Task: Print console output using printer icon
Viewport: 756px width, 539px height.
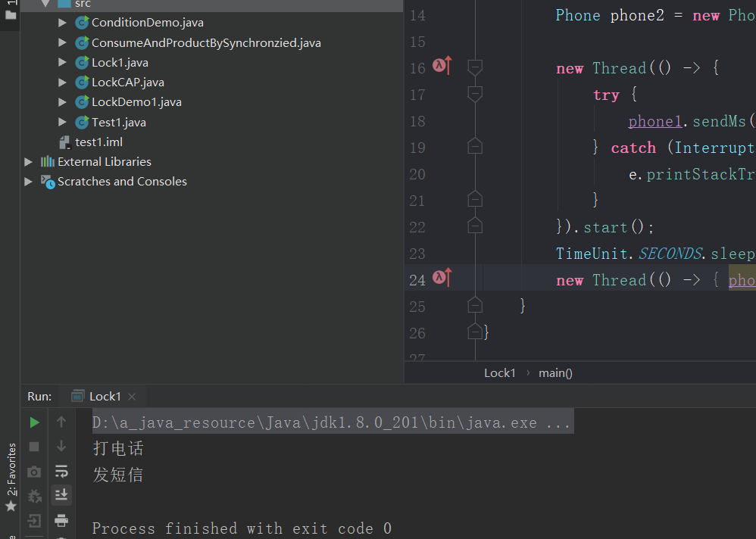Action: coord(61,520)
